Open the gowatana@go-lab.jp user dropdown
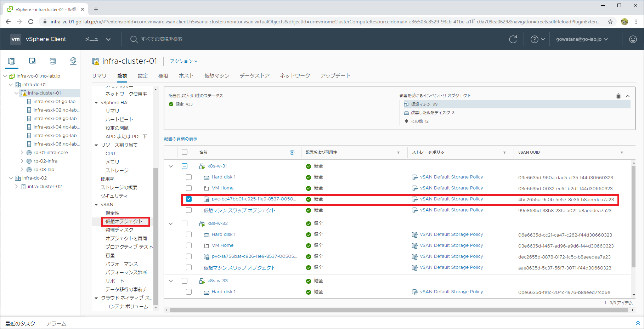Image resolution: width=644 pixels, height=329 pixels. tap(582, 39)
